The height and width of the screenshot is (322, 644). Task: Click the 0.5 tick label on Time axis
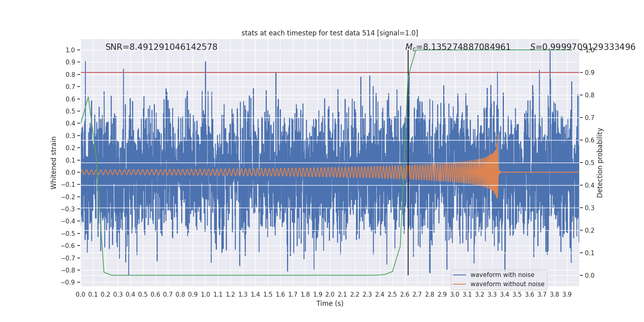point(143,295)
